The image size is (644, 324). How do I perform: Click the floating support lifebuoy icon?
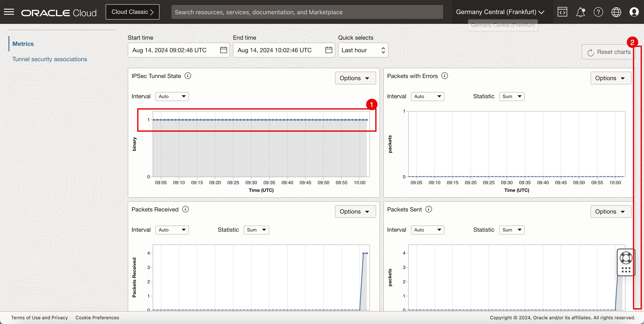(x=626, y=258)
